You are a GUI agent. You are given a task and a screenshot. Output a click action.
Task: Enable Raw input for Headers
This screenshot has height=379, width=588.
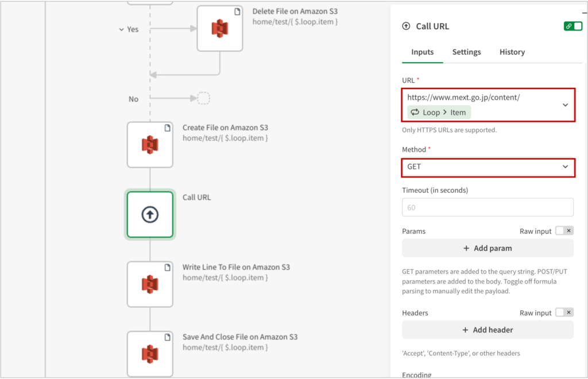[564, 313]
